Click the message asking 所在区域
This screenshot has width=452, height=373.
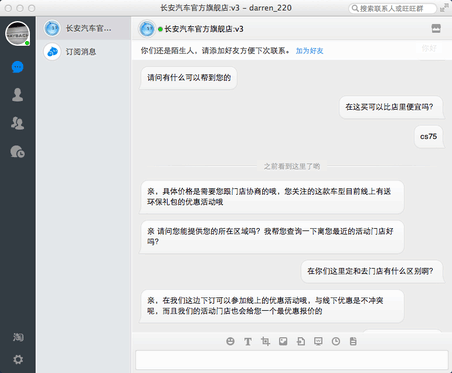pos(271,236)
